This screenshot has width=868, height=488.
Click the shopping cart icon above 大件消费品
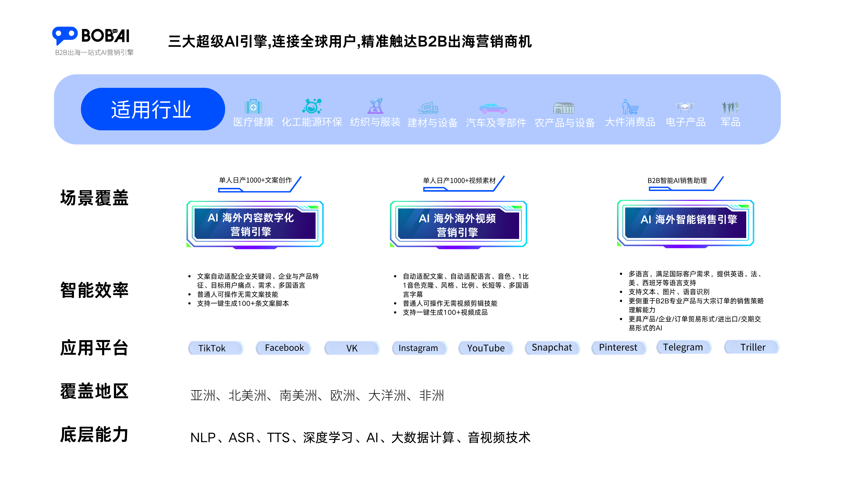[630, 107]
